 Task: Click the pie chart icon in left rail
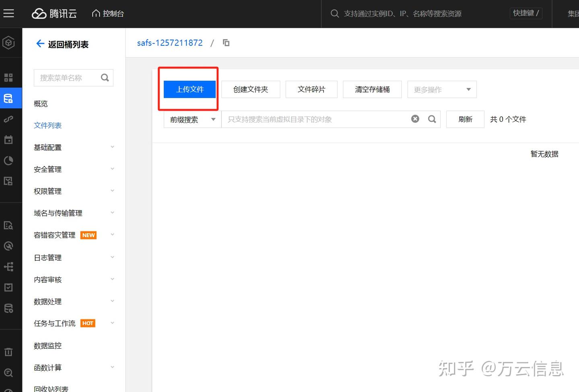8,161
